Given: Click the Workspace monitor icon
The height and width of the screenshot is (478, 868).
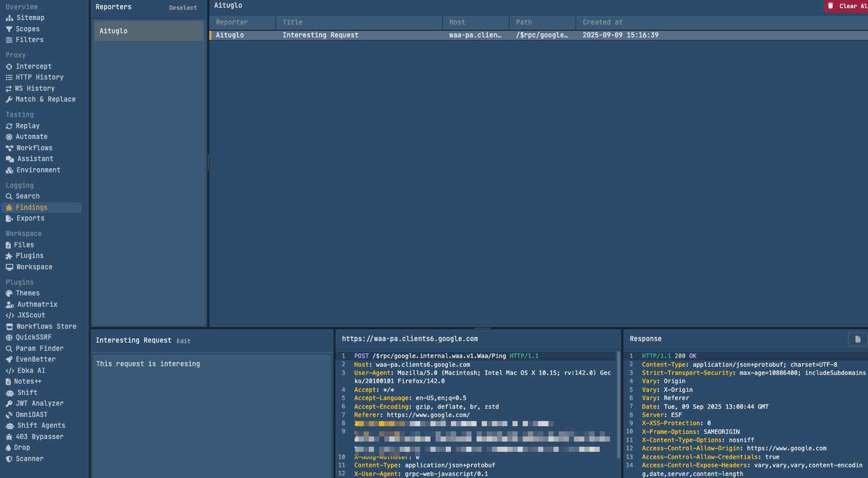Looking at the screenshot, I should pyautogui.click(x=9, y=267).
